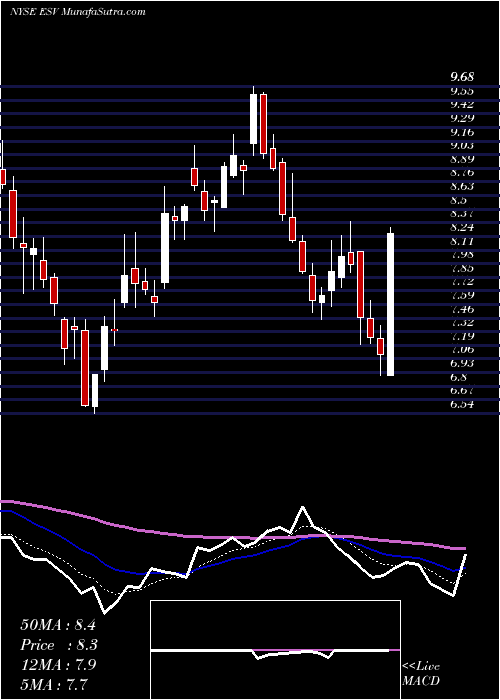Click the 8.89 price axis label
Screen dimensions: 500x700
tap(462, 159)
